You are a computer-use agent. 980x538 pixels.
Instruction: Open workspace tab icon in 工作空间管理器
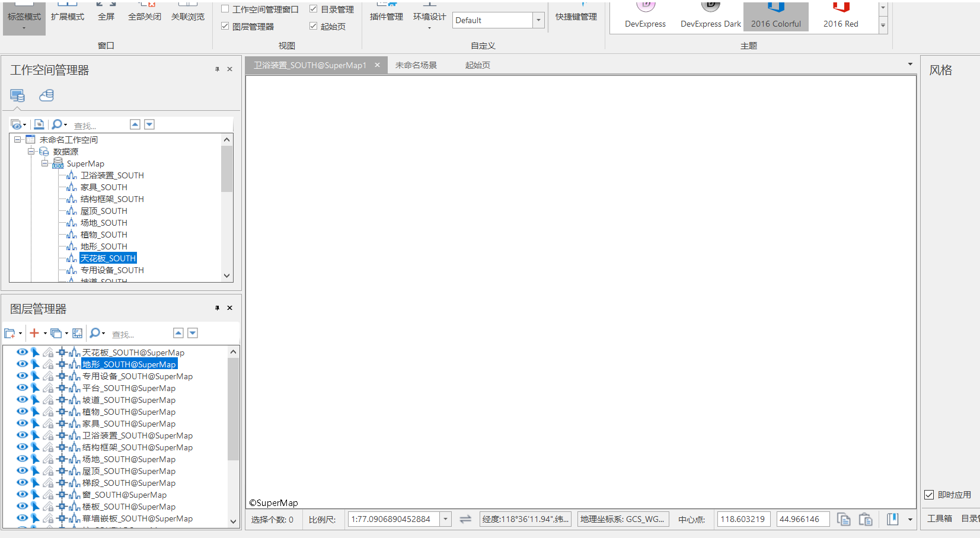(17, 95)
